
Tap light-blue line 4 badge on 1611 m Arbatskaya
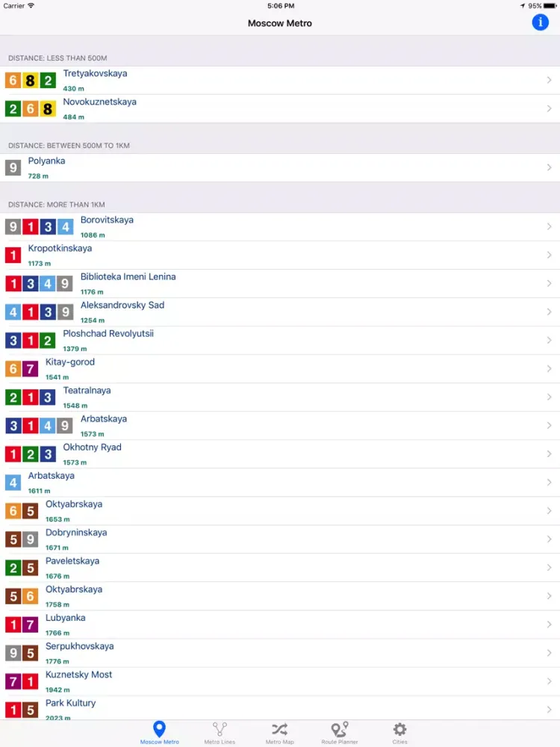(13, 483)
